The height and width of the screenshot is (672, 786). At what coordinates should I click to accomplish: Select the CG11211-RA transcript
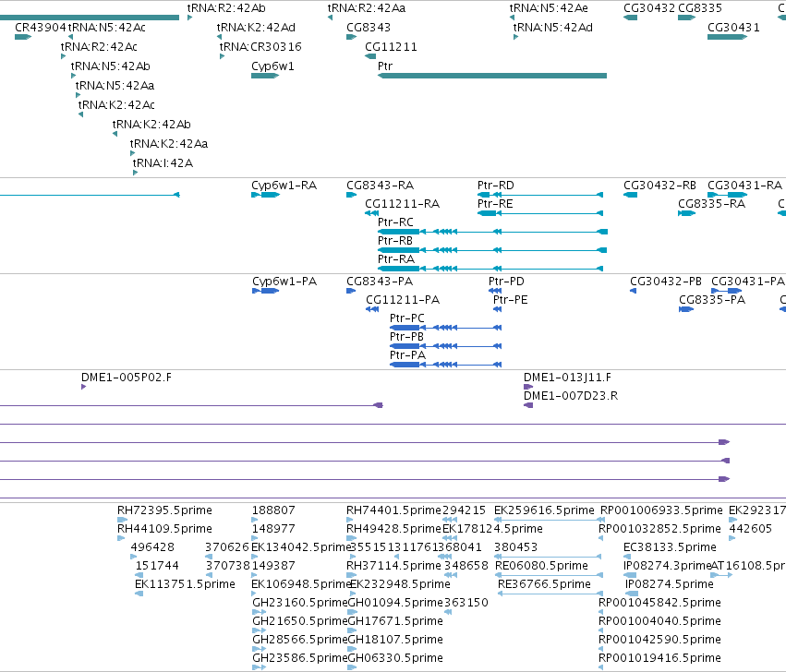point(371,213)
